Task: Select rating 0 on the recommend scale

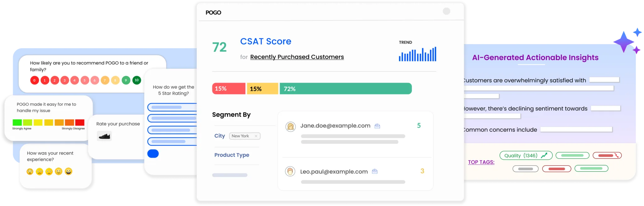Action: click(34, 80)
